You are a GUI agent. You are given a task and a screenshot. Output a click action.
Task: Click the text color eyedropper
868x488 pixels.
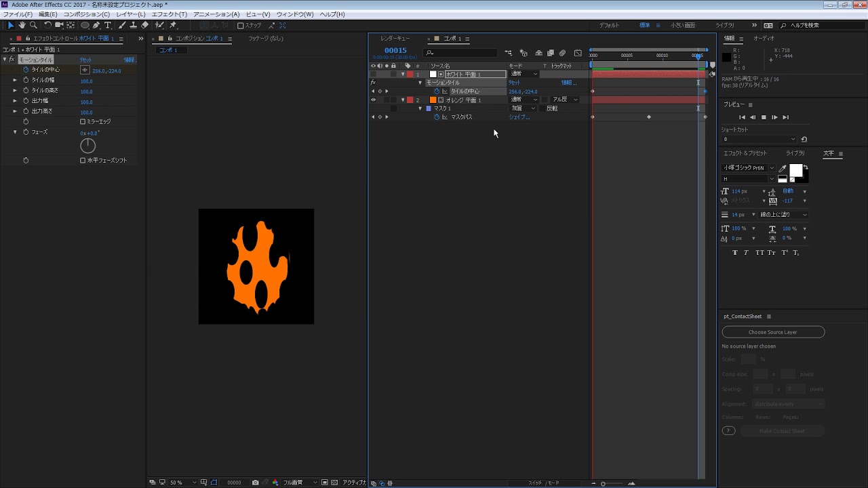click(783, 168)
